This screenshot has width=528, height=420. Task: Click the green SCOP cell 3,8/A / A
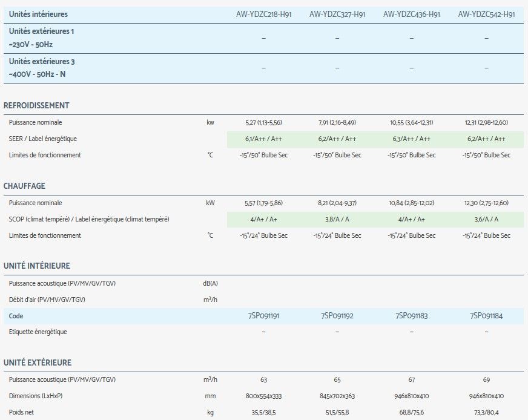[x=337, y=220]
